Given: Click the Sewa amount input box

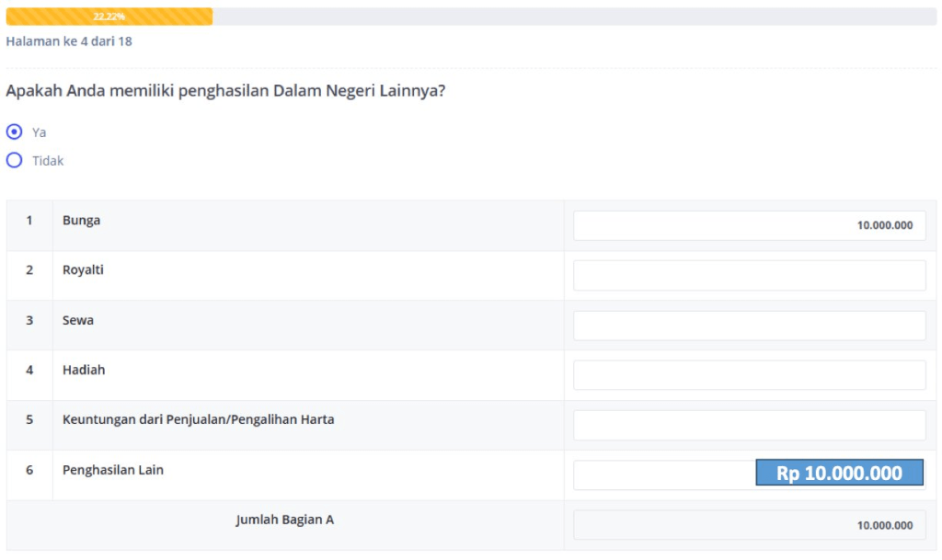Looking at the screenshot, I should 749,325.
